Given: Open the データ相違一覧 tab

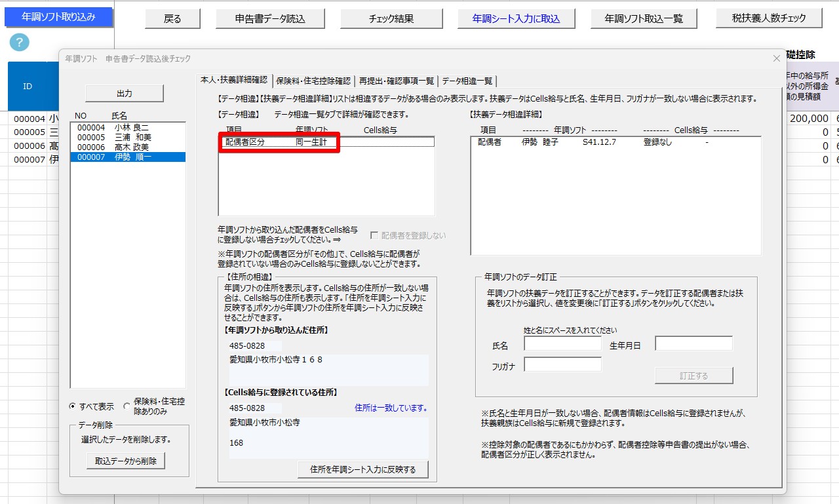Looking at the screenshot, I should click(x=467, y=81).
